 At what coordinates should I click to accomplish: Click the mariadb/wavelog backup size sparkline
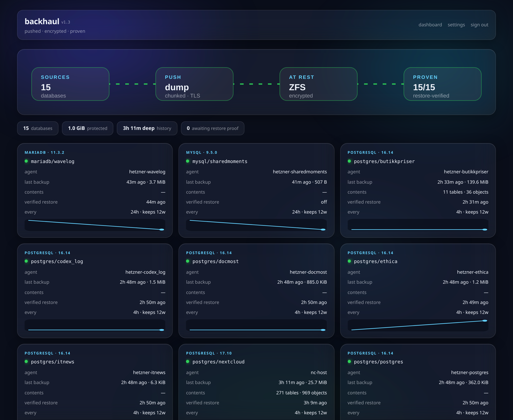tap(95, 225)
